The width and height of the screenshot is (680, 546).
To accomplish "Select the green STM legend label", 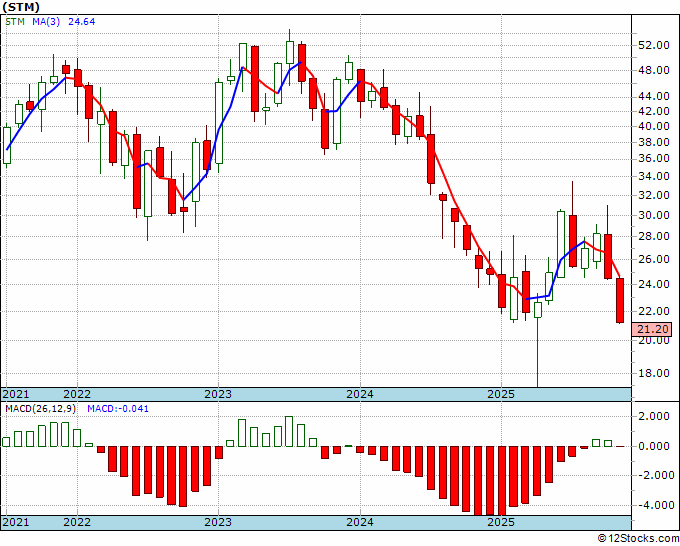I will tap(15, 22).
